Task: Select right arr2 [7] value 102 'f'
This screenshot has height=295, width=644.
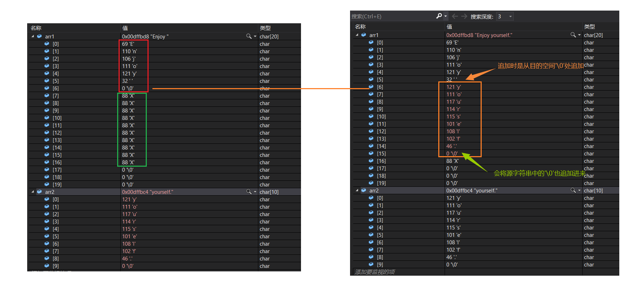Action: pos(453,250)
